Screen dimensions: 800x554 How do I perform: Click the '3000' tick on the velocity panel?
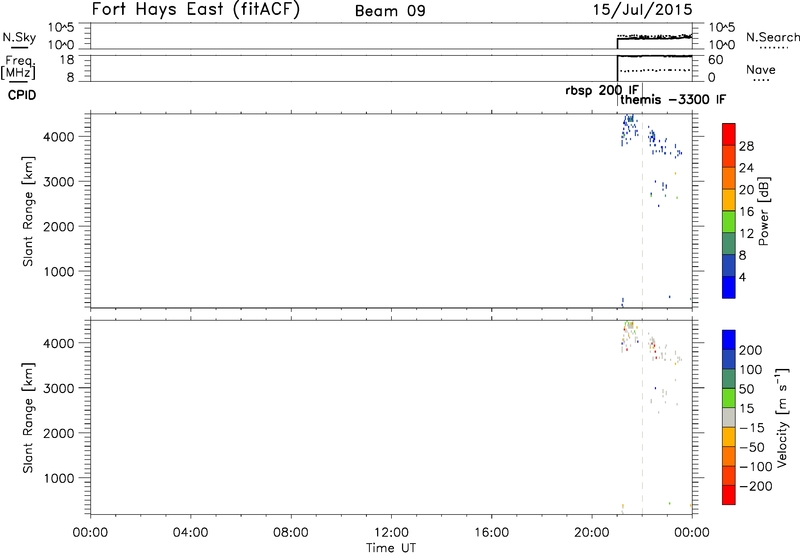(x=59, y=388)
